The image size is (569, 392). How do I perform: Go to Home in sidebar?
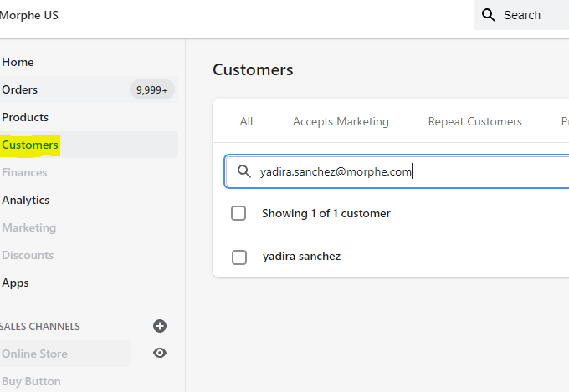[18, 62]
